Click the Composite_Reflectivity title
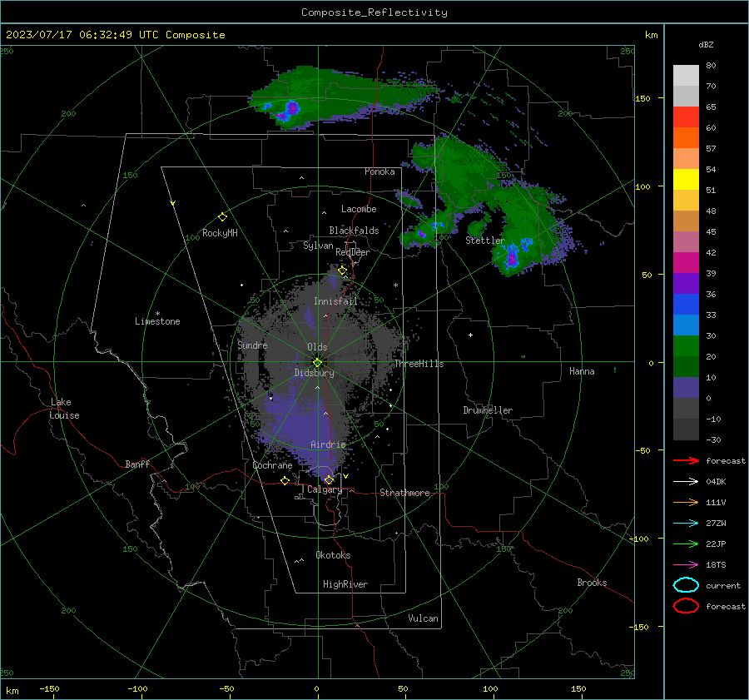The image size is (749, 700). pyautogui.click(x=374, y=12)
